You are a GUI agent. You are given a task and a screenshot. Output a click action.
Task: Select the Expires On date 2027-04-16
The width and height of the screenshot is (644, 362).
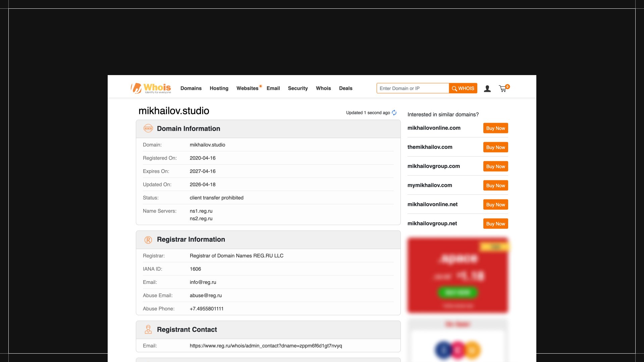203,171
